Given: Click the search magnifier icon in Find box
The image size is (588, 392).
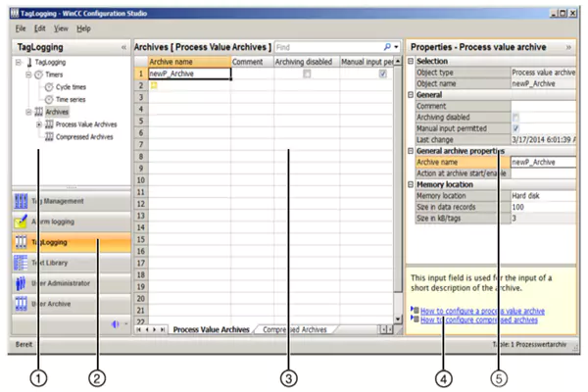Looking at the screenshot, I should 387,47.
